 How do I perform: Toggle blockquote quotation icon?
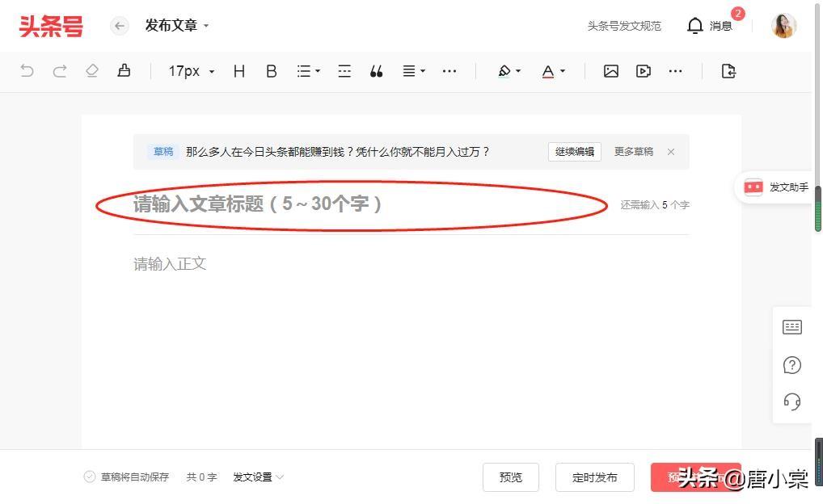pyautogui.click(x=376, y=71)
